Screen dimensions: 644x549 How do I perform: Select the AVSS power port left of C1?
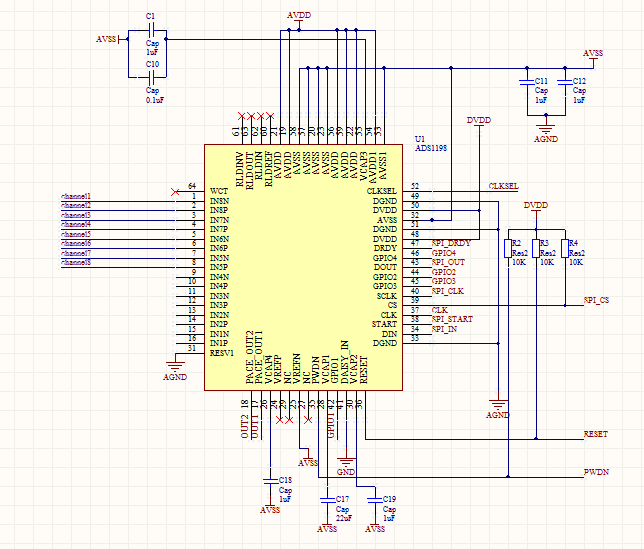112,39
